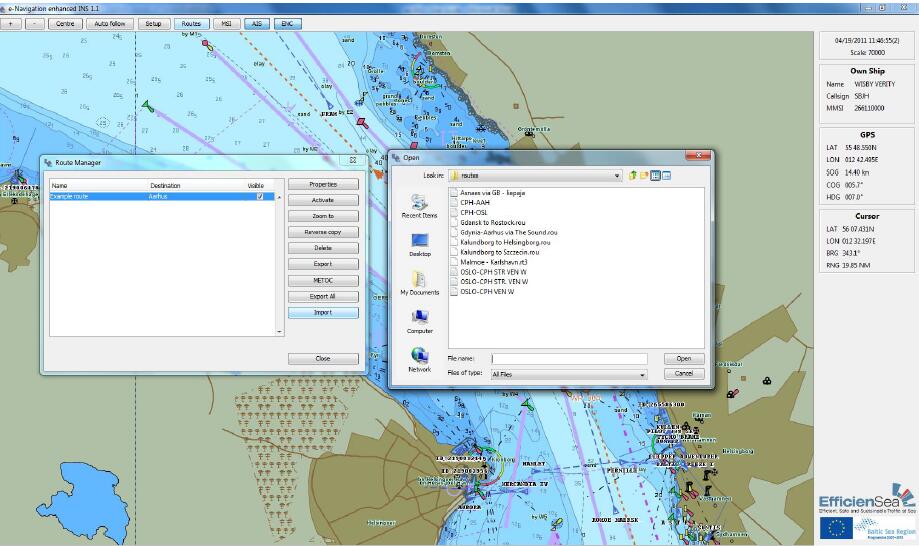Select the Example route row in Route Manager
Screen dimensions: 919x546
tap(162, 196)
